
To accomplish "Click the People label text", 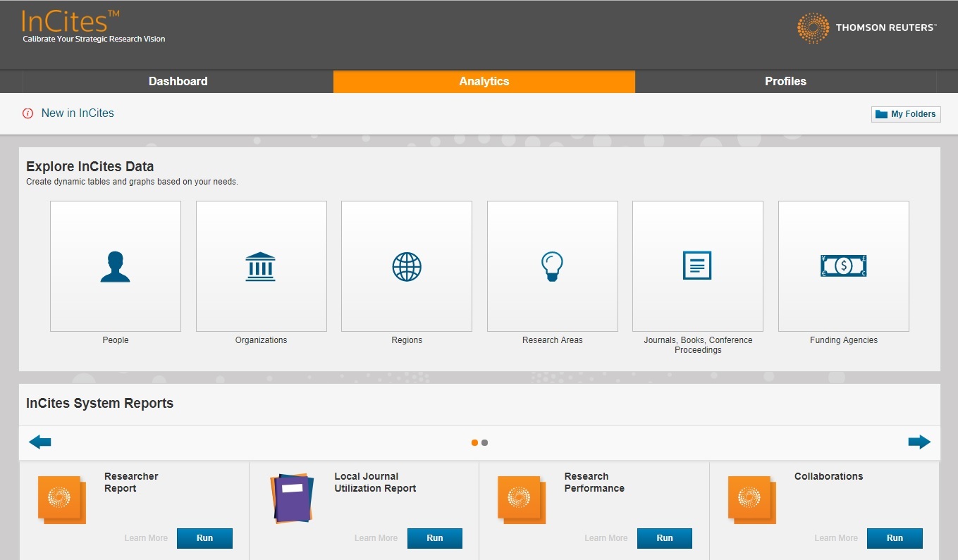I will (x=116, y=340).
